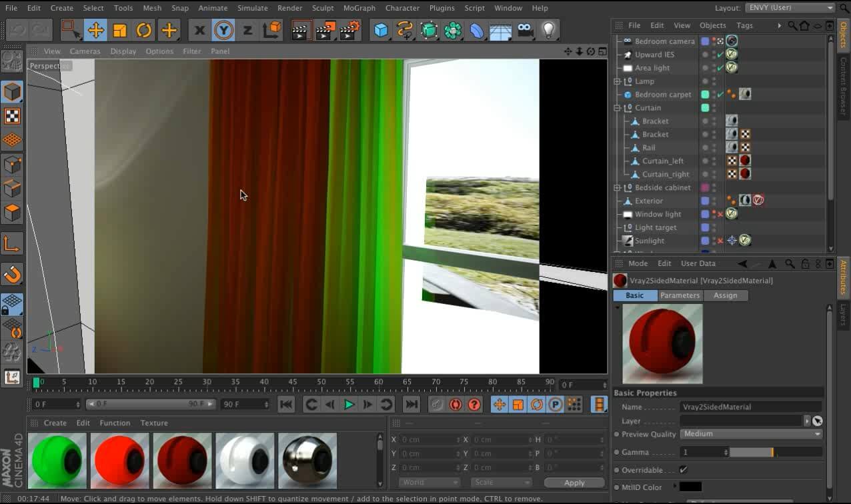Open the Preview Quality dropdown

pyautogui.click(x=751, y=434)
